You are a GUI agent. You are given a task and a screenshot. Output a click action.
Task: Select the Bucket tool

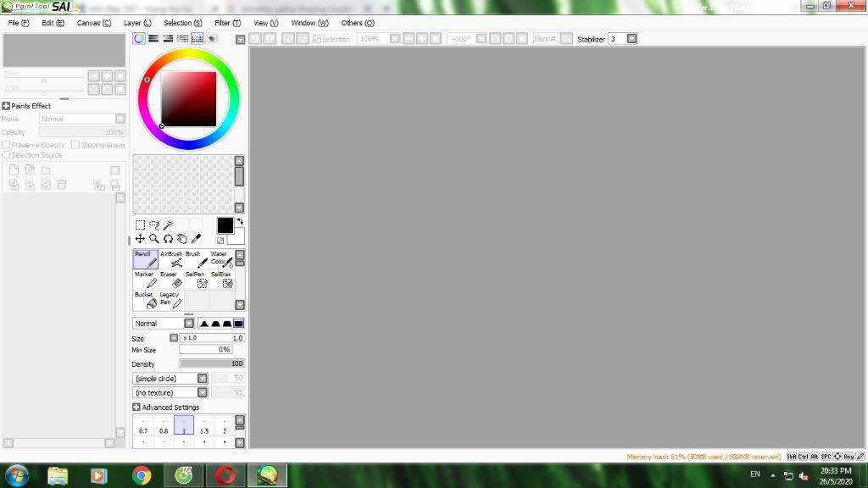coord(146,300)
